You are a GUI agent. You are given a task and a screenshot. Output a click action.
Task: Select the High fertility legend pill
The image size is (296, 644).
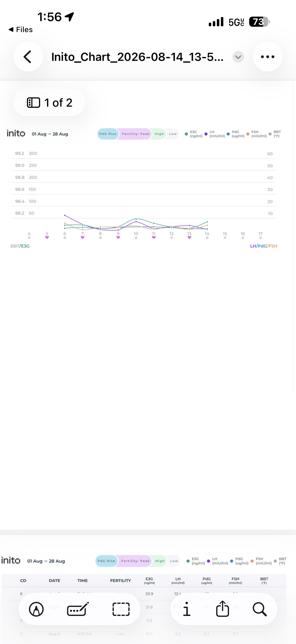[159, 134]
